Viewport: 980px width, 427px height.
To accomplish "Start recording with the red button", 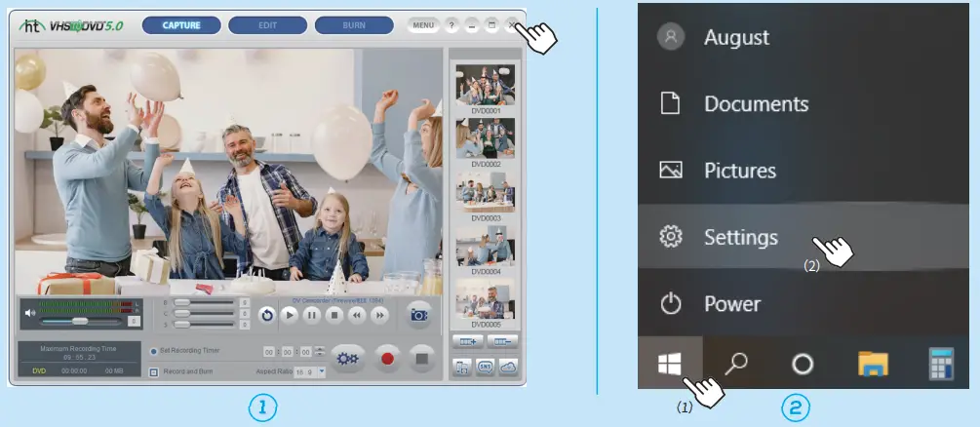I will coord(387,359).
